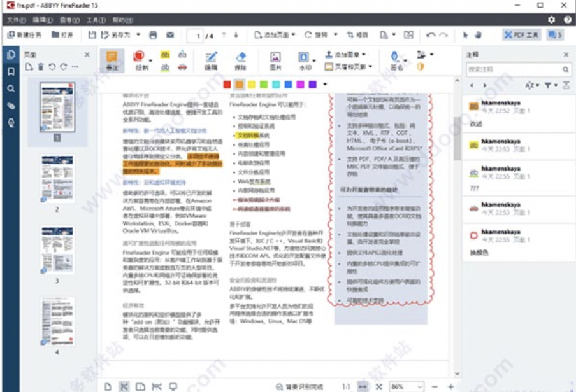Open help question mark icon
Image resolution: width=576 pixels, height=392 pixels.
coord(568,20)
